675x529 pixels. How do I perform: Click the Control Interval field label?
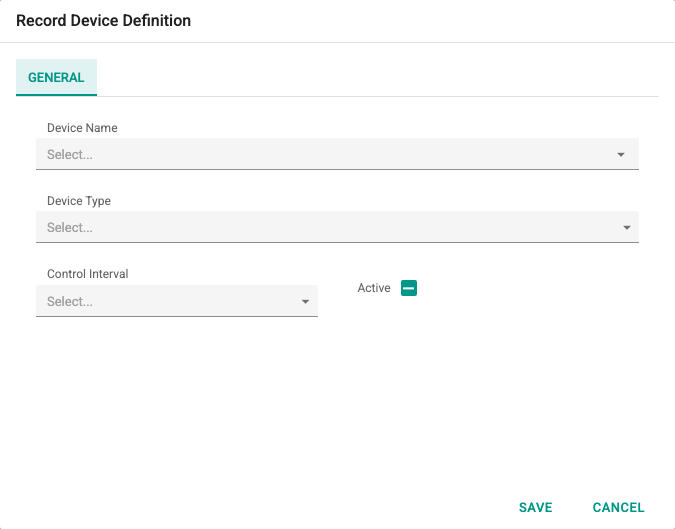87,274
